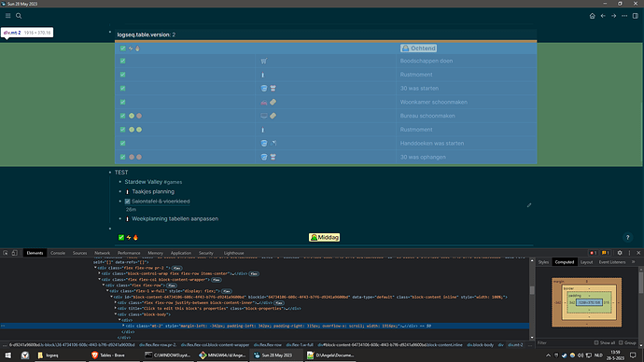Screen dimensions: 644x362
Task: Click the basket icon in Handdoeken row
Action: tap(264, 144)
